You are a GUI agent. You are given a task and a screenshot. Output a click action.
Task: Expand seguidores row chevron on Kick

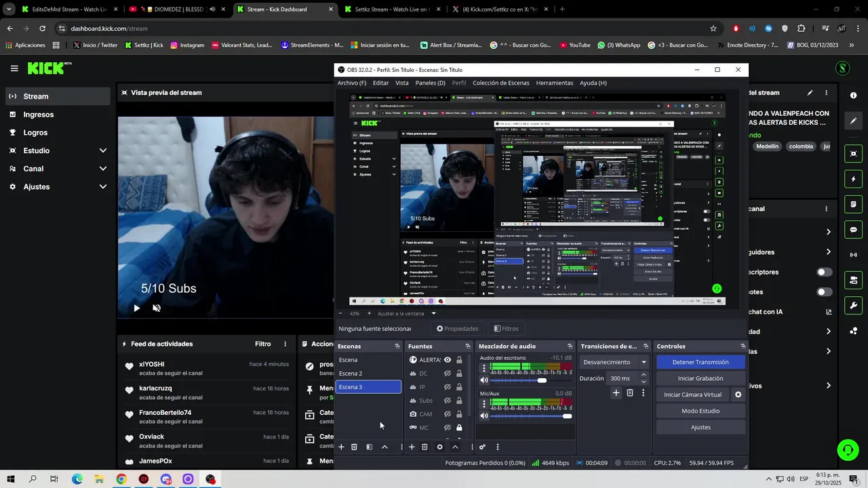point(828,252)
